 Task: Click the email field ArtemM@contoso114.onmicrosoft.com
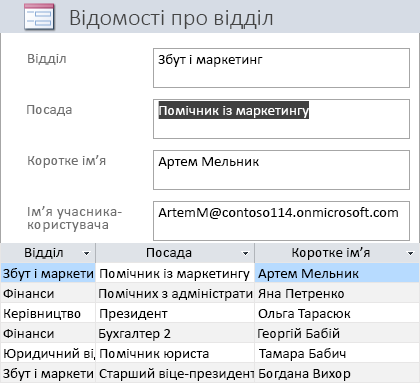tap(281, 221)
